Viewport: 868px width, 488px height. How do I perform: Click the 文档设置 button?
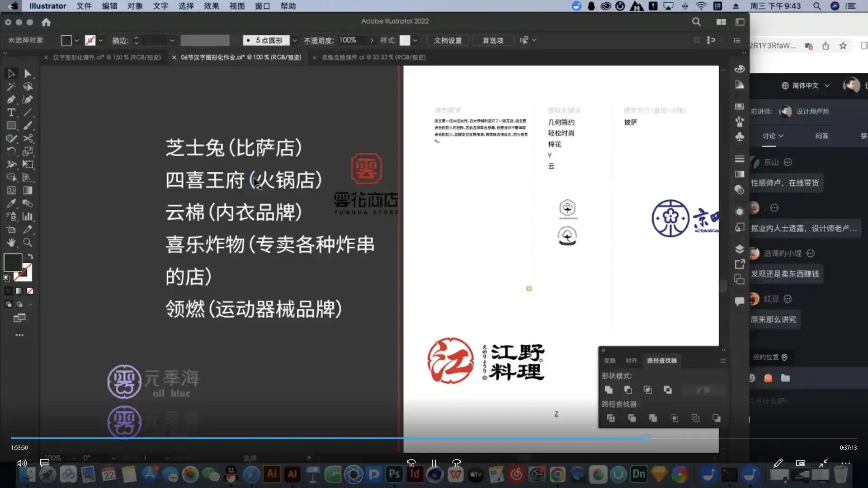(448, 41)
